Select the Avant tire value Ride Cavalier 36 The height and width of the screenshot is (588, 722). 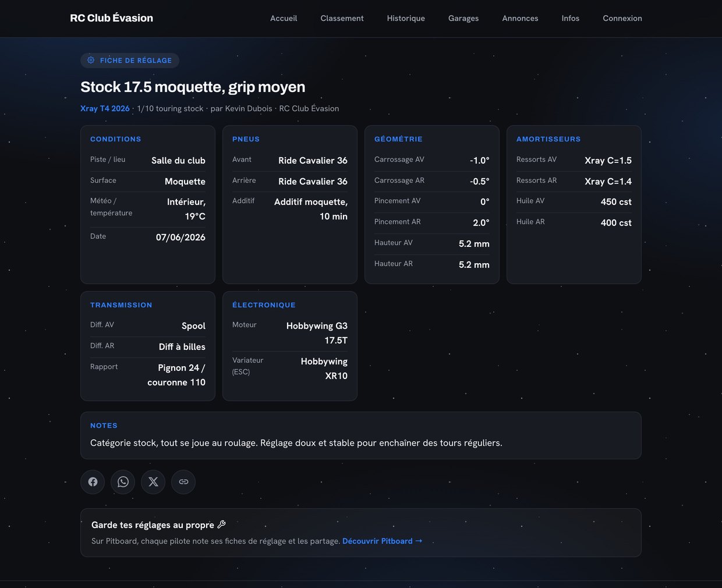[x=313, y=161]
